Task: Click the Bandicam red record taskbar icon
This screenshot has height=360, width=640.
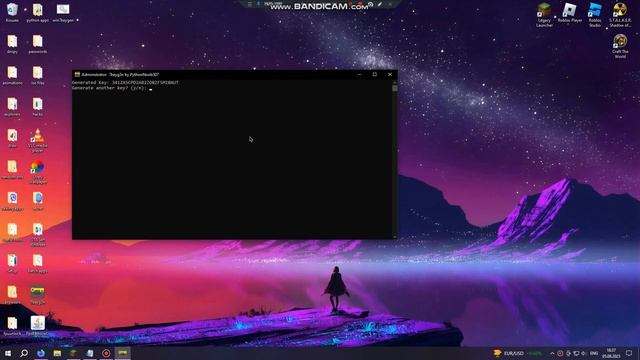Action: [x=106, y=353]
